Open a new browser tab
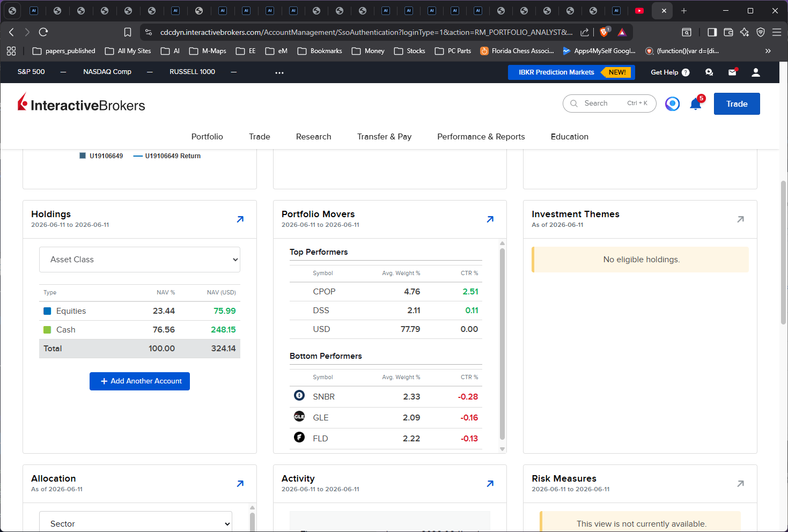The height and width of the screenshot is (532, 788). pos(684,11)
